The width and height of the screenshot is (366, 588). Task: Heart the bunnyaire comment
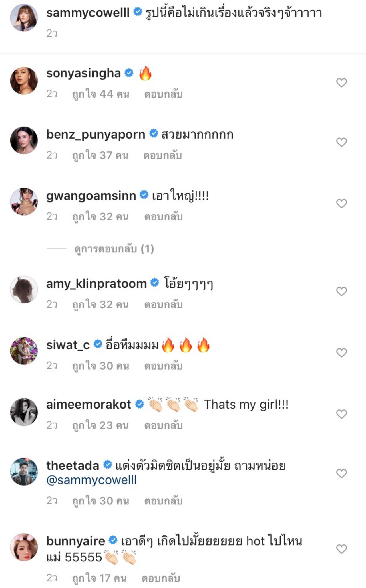point(341,549)
